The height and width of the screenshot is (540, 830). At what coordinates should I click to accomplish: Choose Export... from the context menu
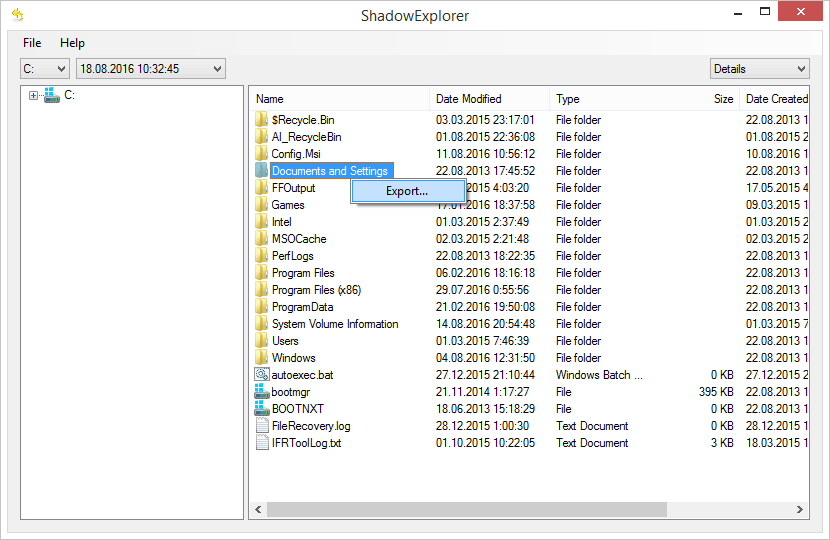tap(408, 191)
